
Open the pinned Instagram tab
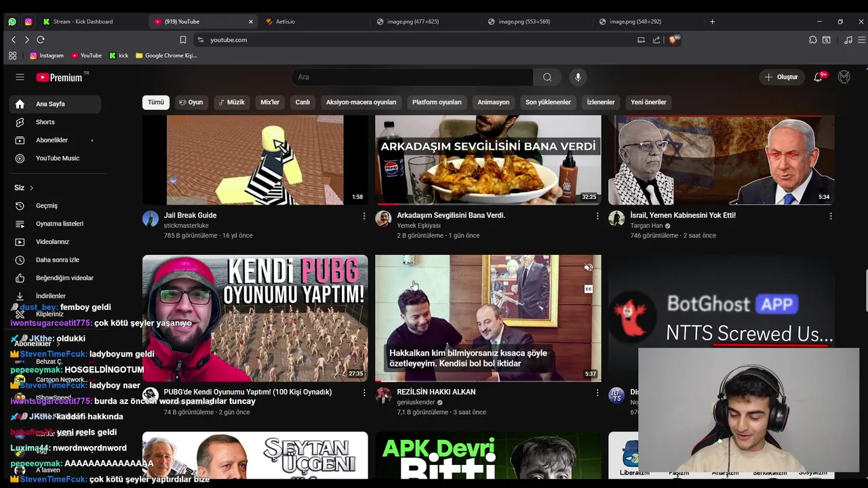click(x=28, y=22)
